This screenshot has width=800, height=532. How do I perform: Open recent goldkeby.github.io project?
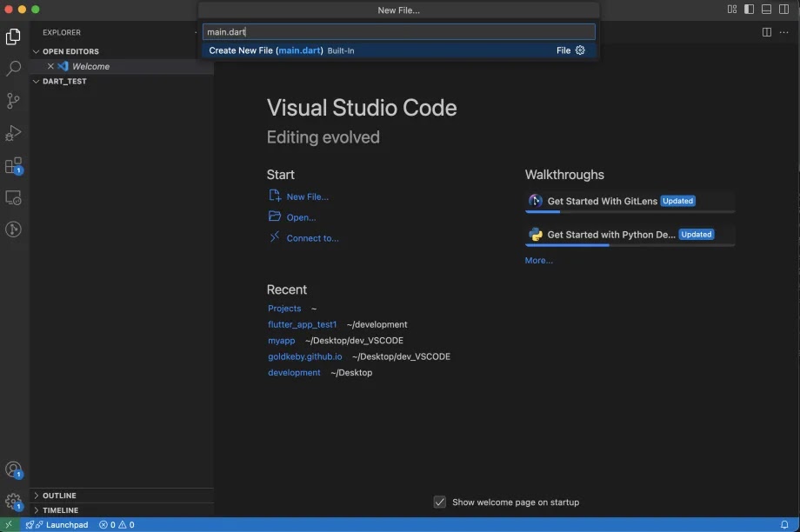[304, 356]
